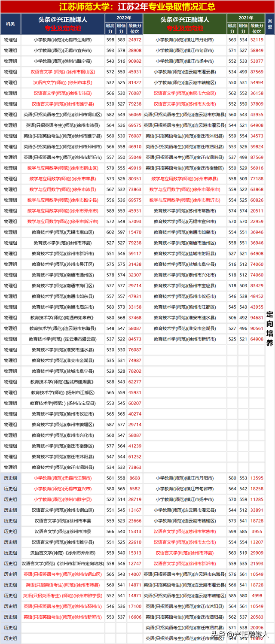Click rank value 58849
The height and width of the screenshot is (644, 275).
[x=257, y=50]
